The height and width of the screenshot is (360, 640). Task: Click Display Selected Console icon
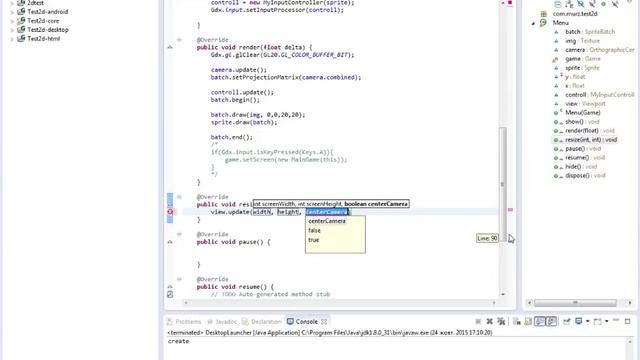[578, 321]
